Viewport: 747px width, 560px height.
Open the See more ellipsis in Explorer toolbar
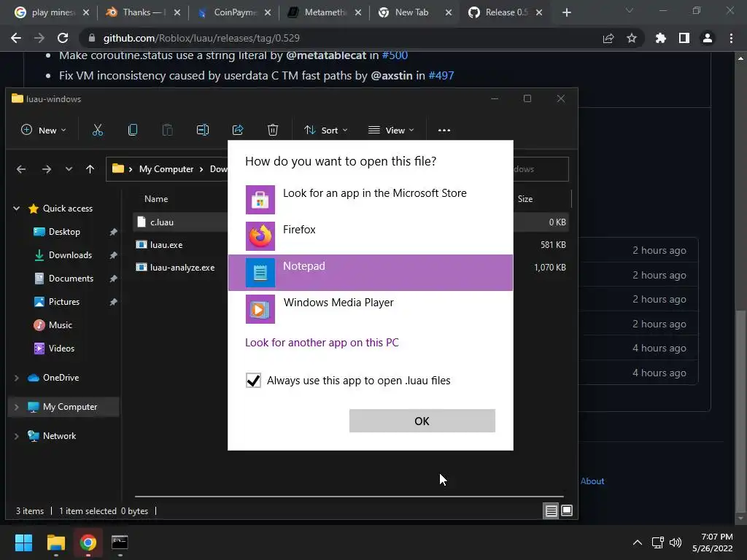444,130
